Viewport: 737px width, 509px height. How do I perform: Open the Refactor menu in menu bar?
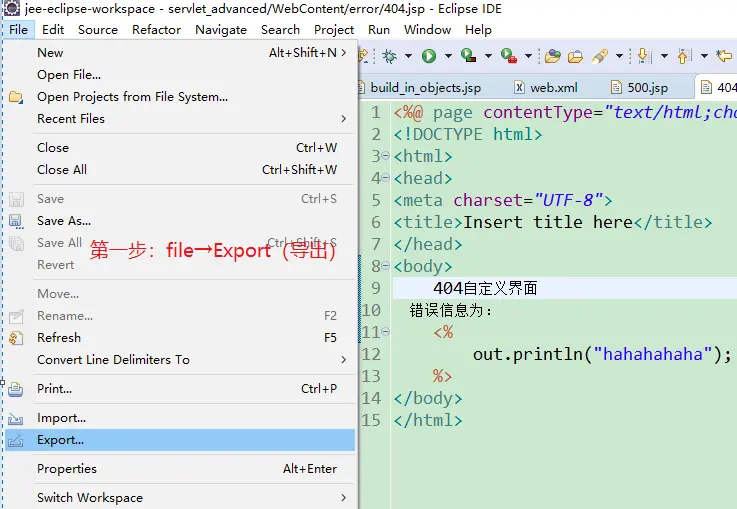(156, 30)
